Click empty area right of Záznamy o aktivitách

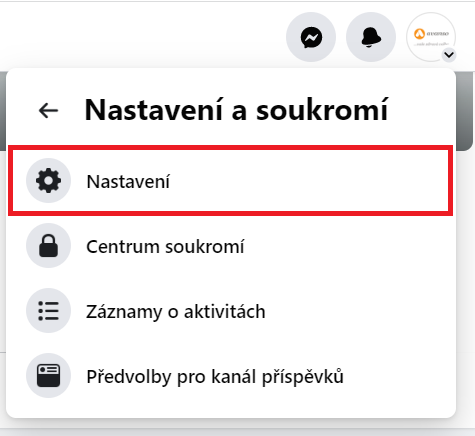click(x=358, y=311)
